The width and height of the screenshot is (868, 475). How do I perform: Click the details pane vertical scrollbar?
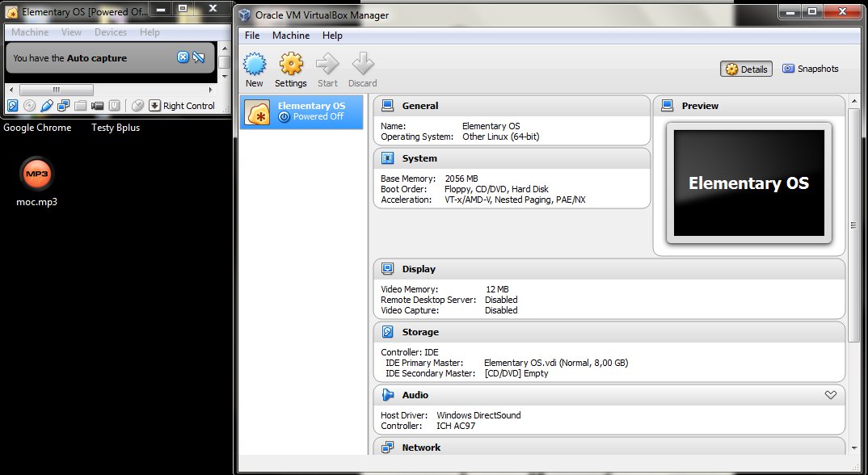(x=853, y=225)
